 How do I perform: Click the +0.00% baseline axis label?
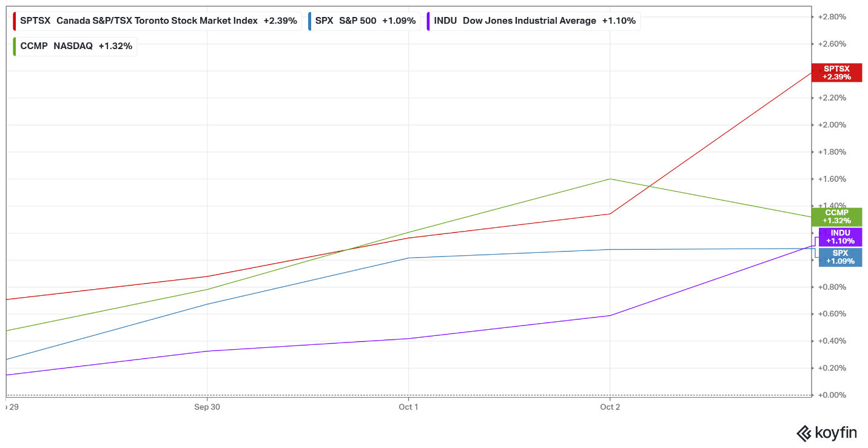point(833,395)
